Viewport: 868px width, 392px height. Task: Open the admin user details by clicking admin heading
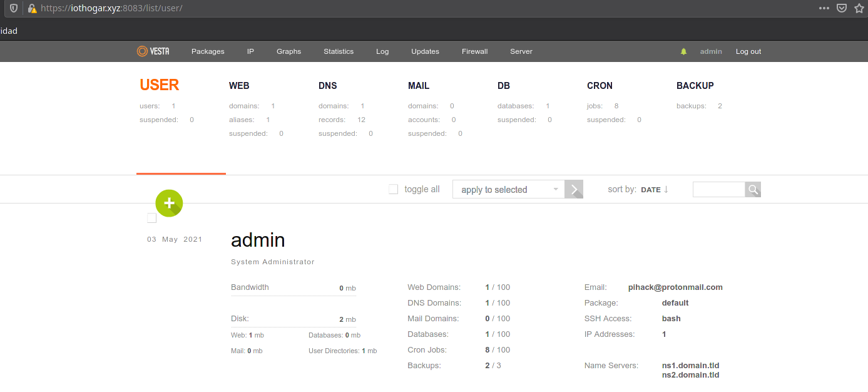tap(258, 240)
